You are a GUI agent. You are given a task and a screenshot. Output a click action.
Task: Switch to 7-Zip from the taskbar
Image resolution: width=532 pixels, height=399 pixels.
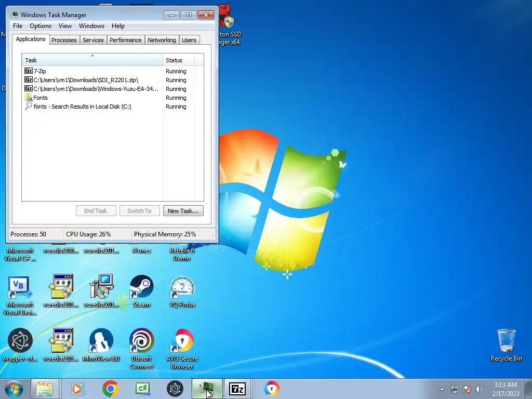[x=237, y=389]
